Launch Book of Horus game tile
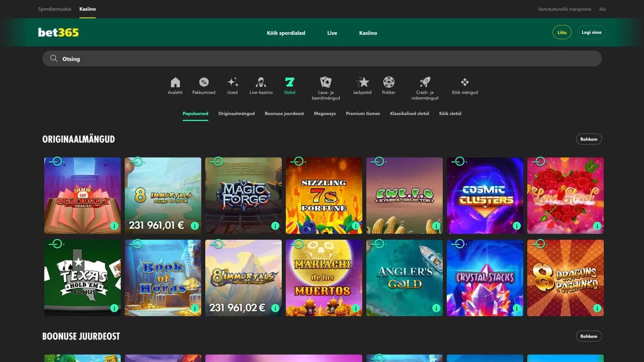The image size is (644, 362). pyautogui.click(x=163, y=278)
